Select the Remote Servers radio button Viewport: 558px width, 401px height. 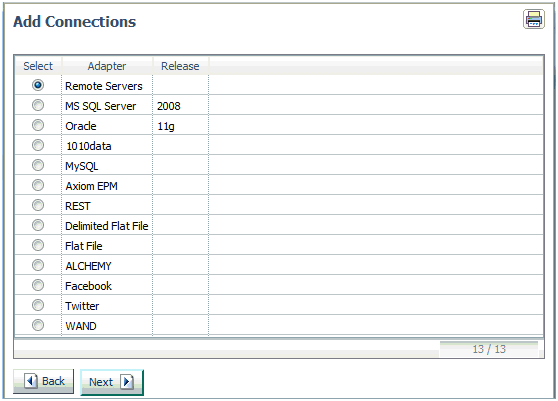(x=38, y=85)
